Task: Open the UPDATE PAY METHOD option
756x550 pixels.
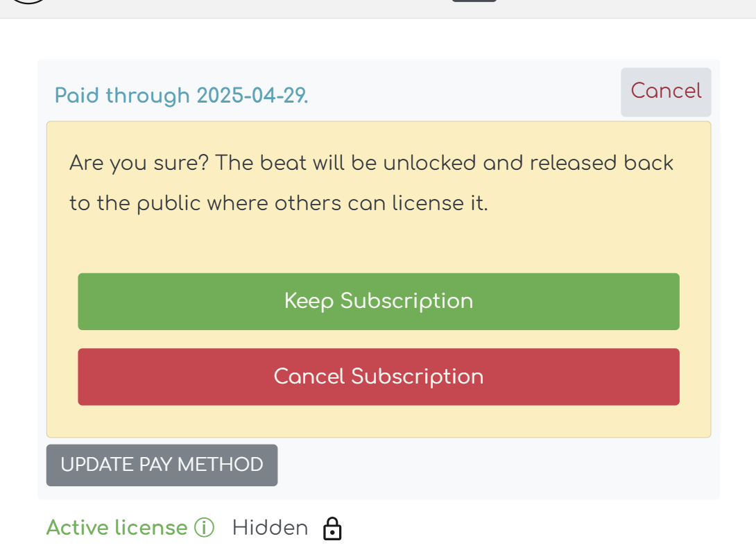Action: (162, 465)
